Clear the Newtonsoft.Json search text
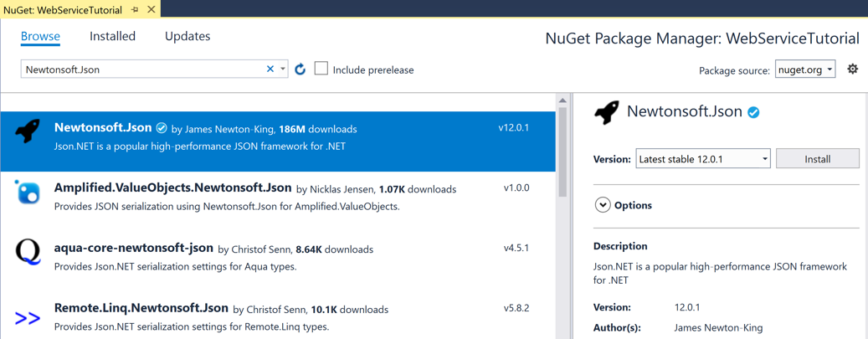The width and height of the screenshot is (868, 339). pos(270,69)
